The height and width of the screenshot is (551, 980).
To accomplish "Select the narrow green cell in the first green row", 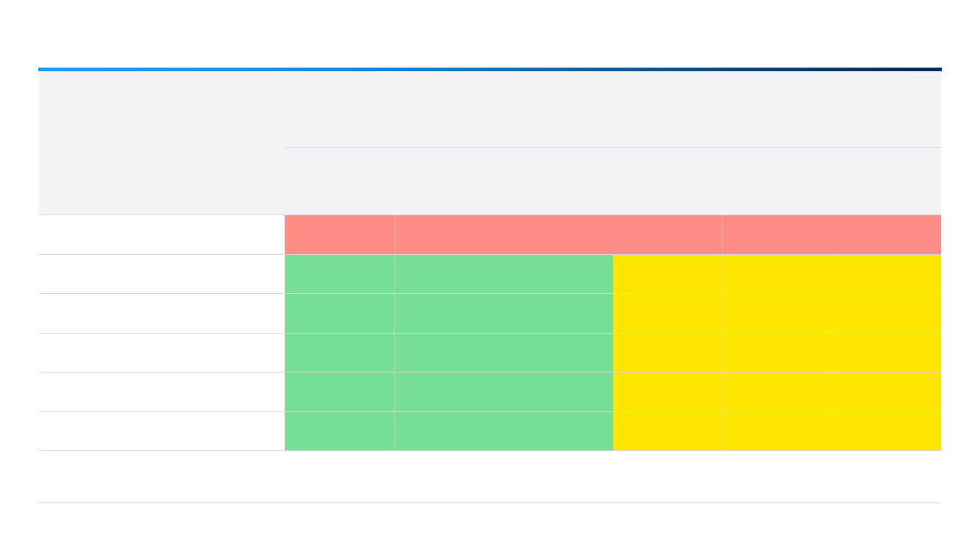I will click(x=339, y=274).
